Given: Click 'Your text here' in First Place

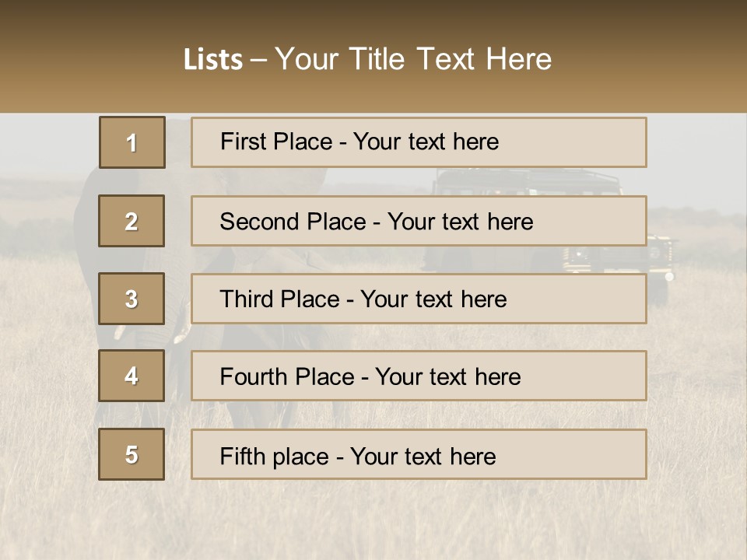Looking at the screenshot, I should pyautogui.click(x=426, y=142).
